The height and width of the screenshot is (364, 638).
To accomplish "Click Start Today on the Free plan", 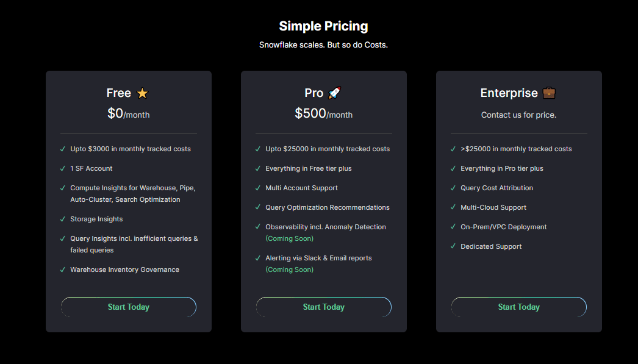I will tap(128, 307).
